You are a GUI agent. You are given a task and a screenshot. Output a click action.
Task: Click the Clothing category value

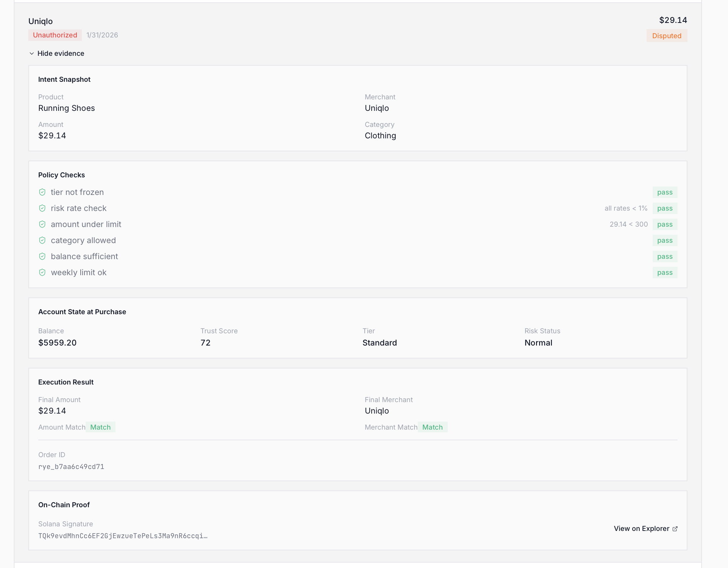point(380,136)
